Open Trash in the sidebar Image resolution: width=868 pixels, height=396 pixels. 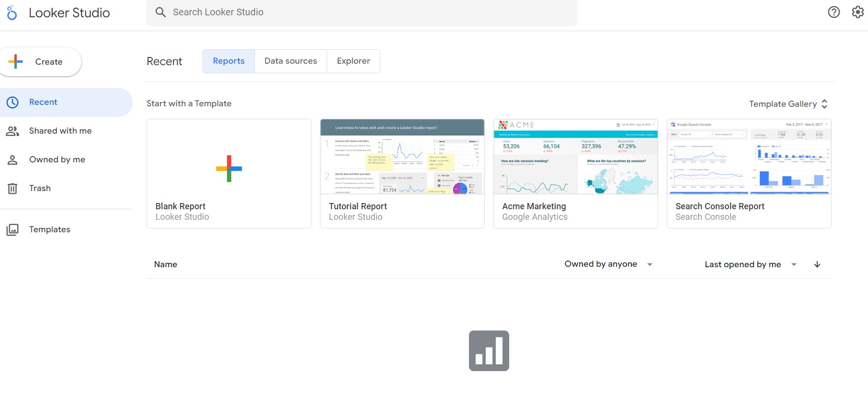[x=66, y=188]
